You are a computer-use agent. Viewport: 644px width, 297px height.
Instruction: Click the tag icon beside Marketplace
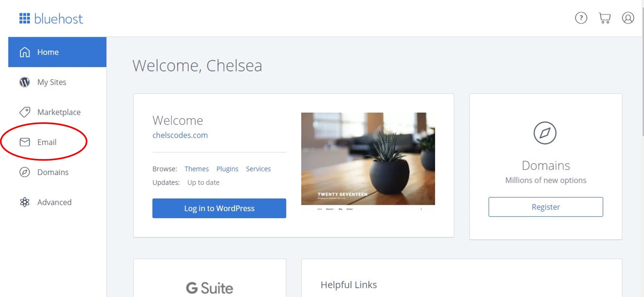coord(25,112)
